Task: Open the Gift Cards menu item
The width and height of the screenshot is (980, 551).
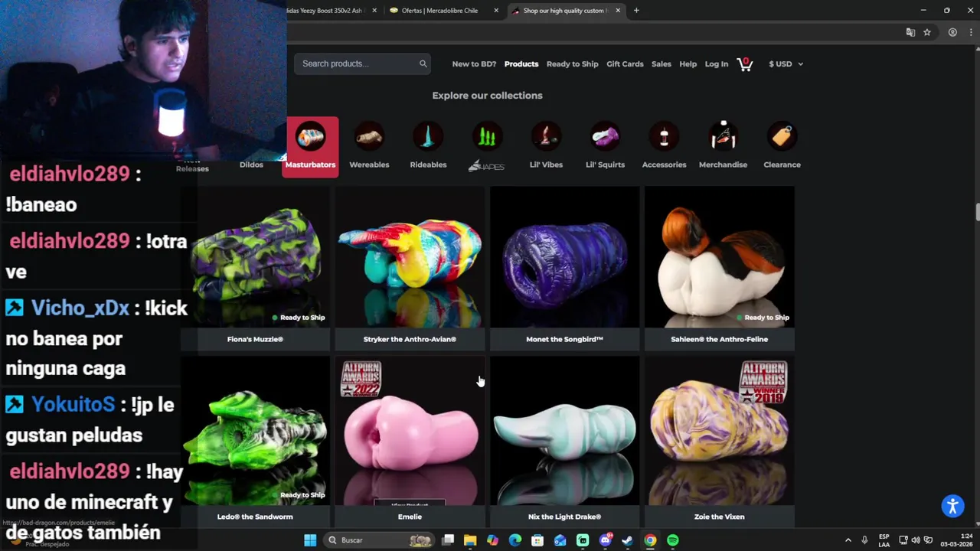Action: 625,64
